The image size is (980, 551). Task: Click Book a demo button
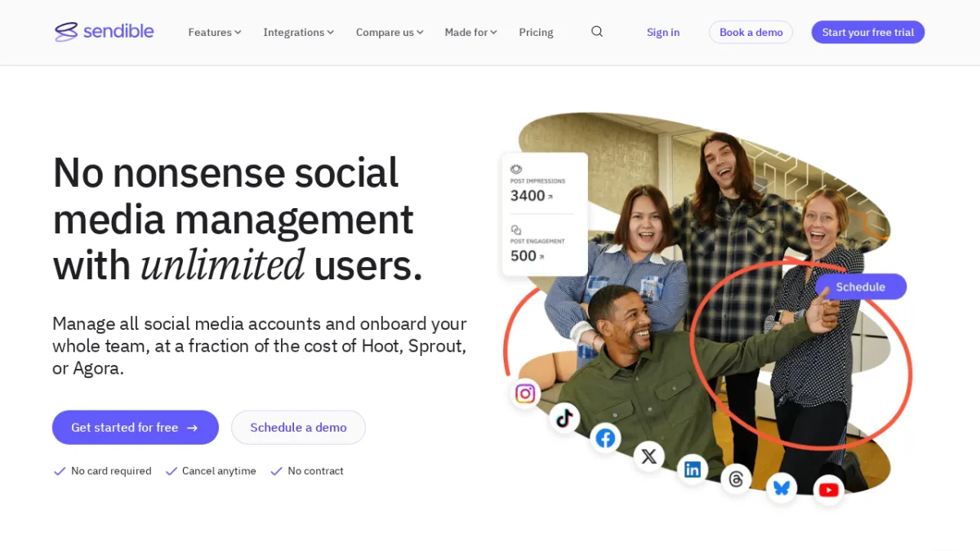[x=751, y=32]
